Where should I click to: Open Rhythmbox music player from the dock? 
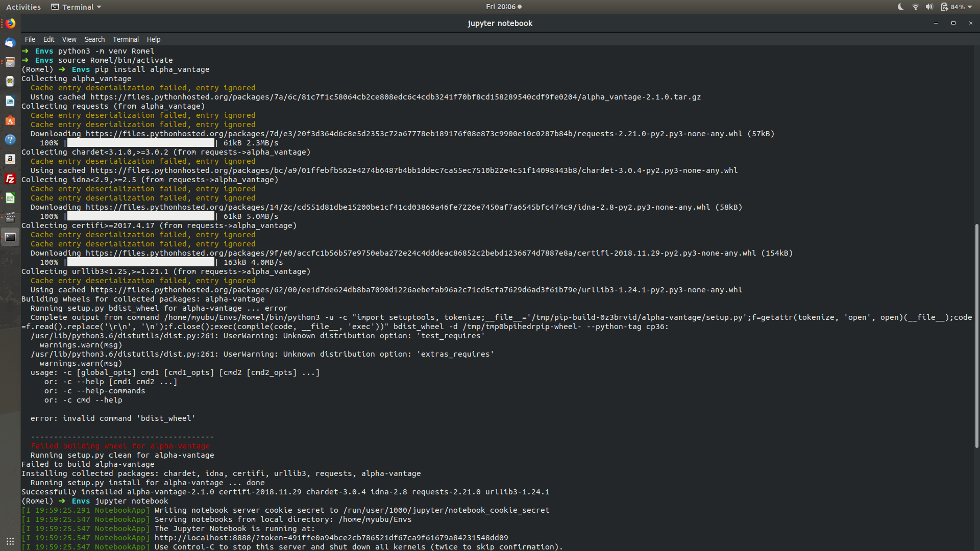tap(10, 81)
